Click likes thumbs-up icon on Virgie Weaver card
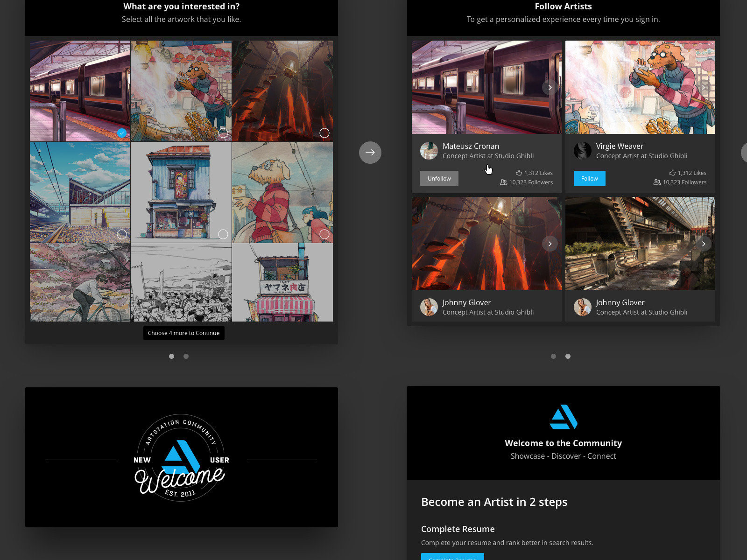This screenshot has width=747, height=560. click(x=672, y=173)
